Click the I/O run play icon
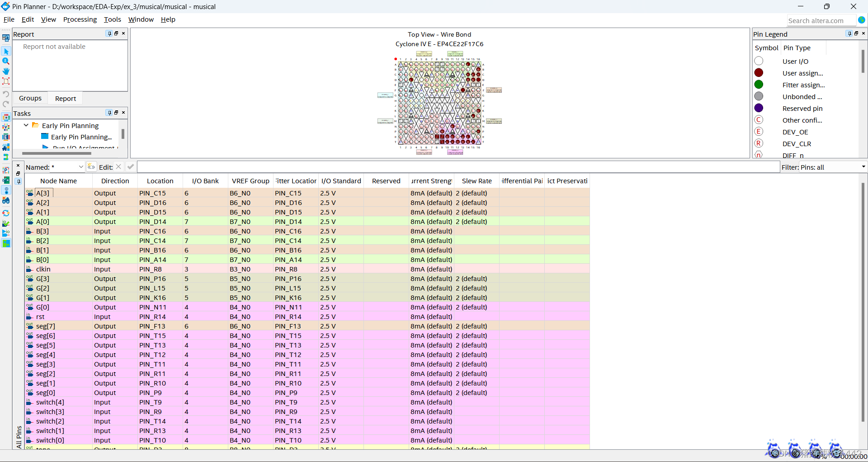 coord(6,233)
